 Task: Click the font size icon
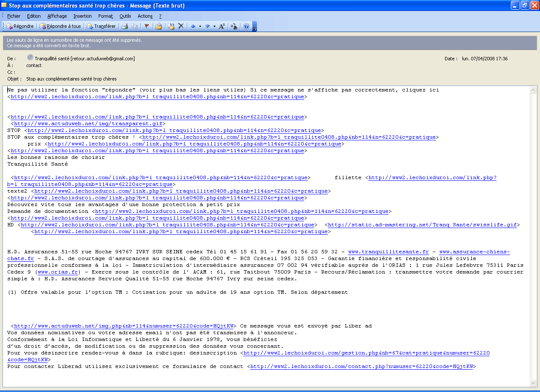(x=222, y=26)
